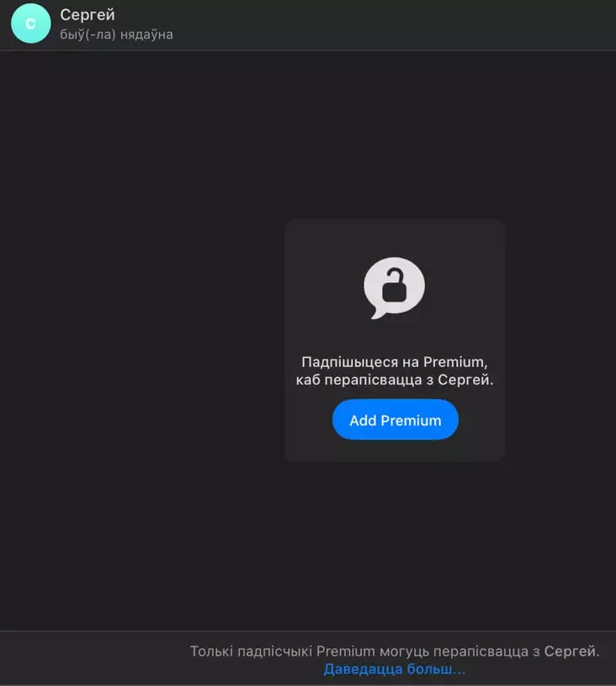Click the word Premium in bottom notice
The image size is (616, 686).
click(345, 651)
